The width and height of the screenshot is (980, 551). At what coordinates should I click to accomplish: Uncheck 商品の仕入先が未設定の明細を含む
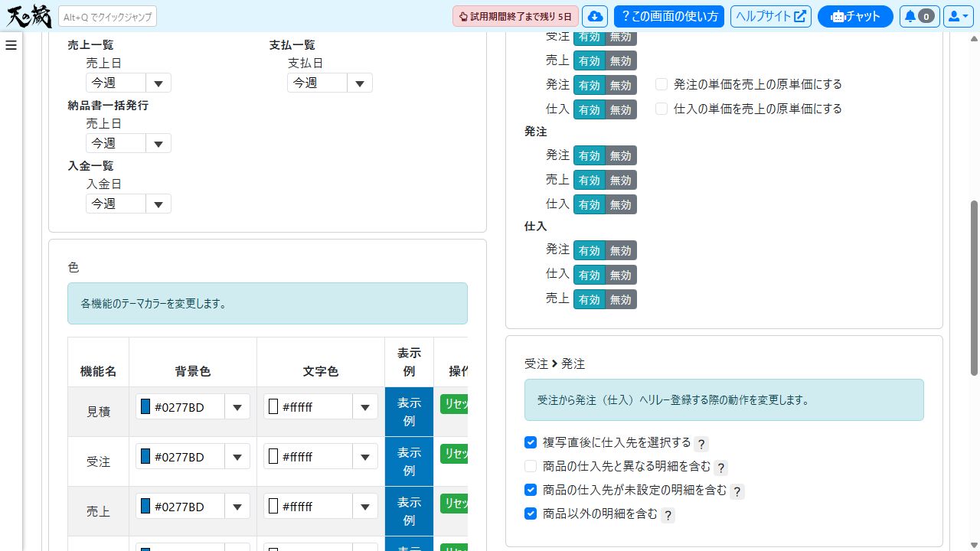coord(531,490)
